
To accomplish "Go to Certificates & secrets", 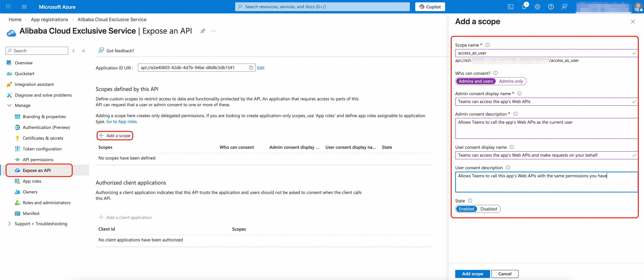I will click(43, 138).
